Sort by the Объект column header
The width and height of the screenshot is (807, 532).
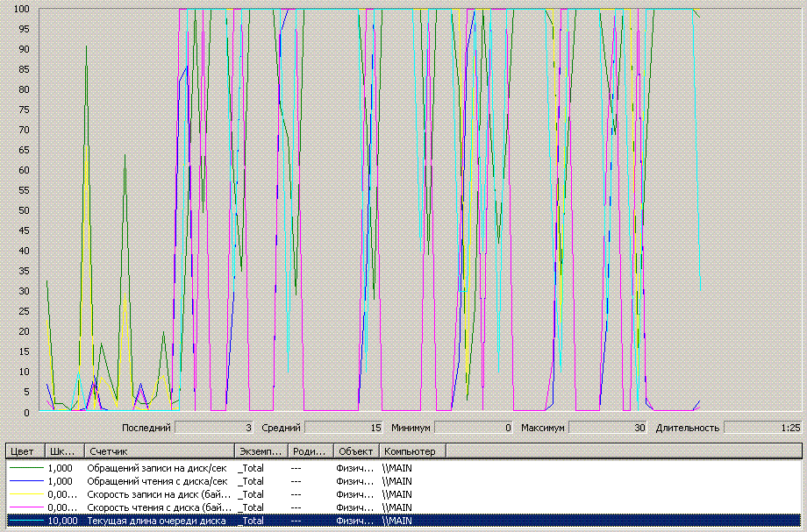[355, 450]
